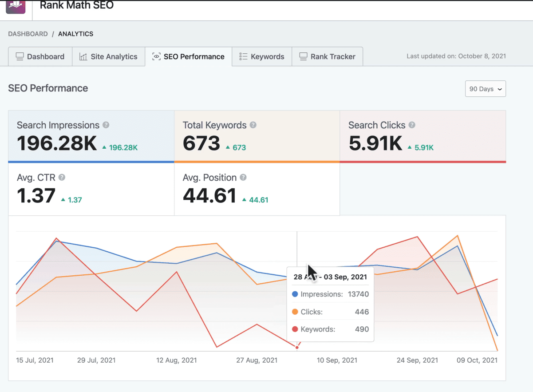The width and height of the screenshot is (533, 392).
Task: Click the Site Analytics bar chart icon
Action: [x=83, y=56]
